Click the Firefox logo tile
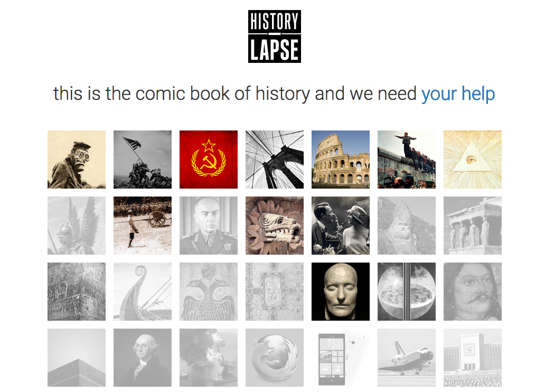The image size is (545, 392). pos(275,358)
